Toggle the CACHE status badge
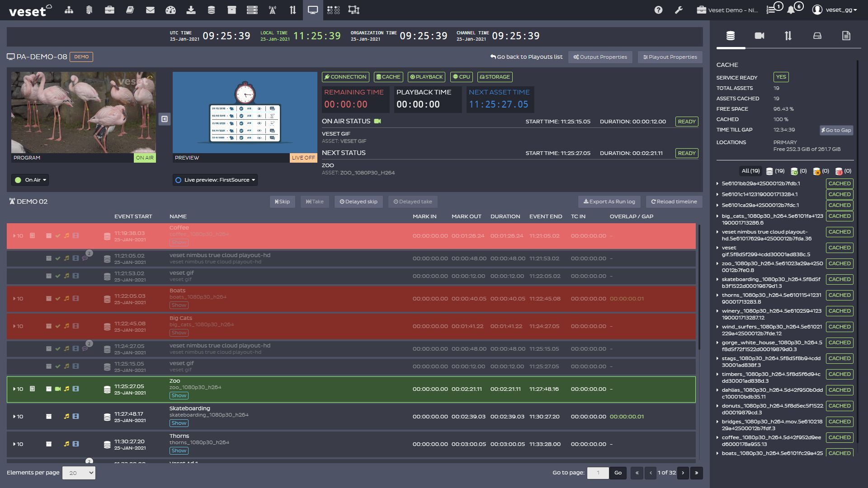 click(x=388, y=77)
